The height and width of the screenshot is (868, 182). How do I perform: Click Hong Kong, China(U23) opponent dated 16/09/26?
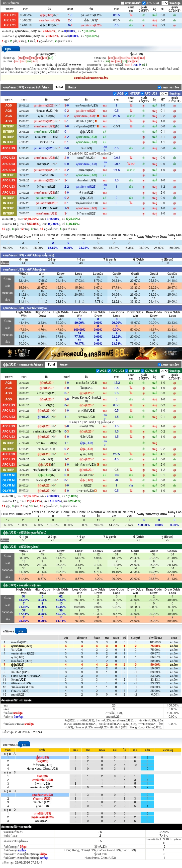87,399
